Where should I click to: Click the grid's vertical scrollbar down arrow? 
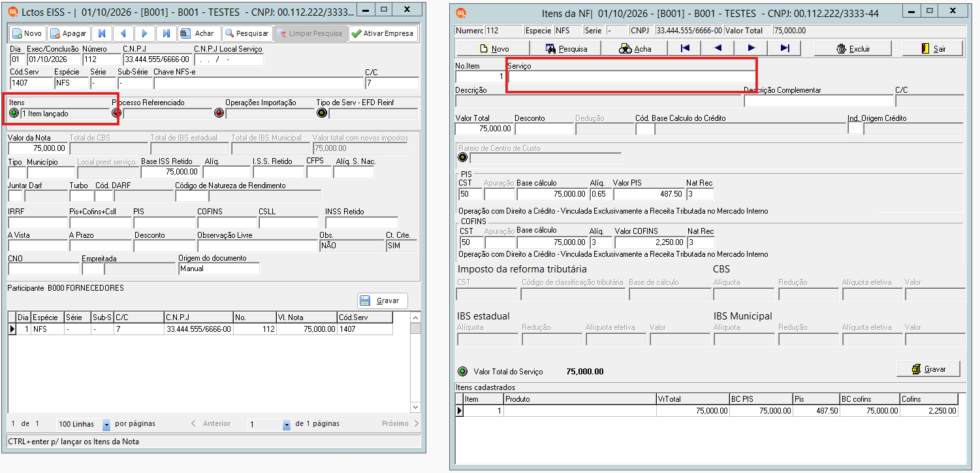[x=415, y=407]
